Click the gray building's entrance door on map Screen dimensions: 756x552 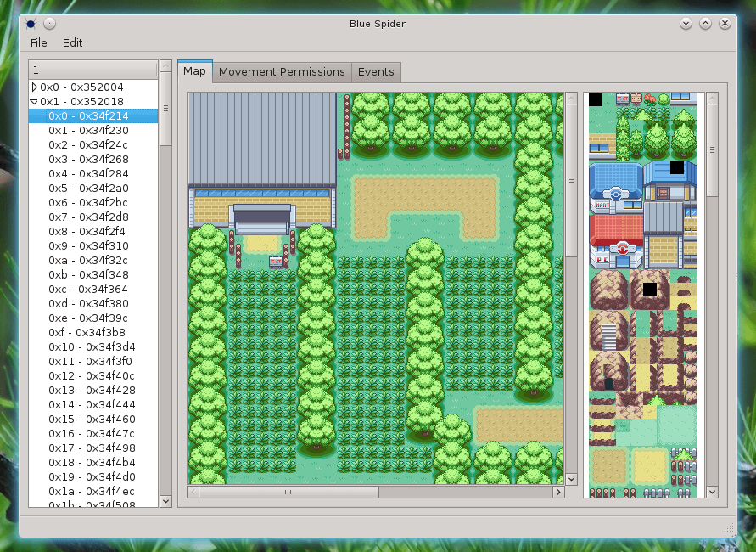[x=261, y=224]
